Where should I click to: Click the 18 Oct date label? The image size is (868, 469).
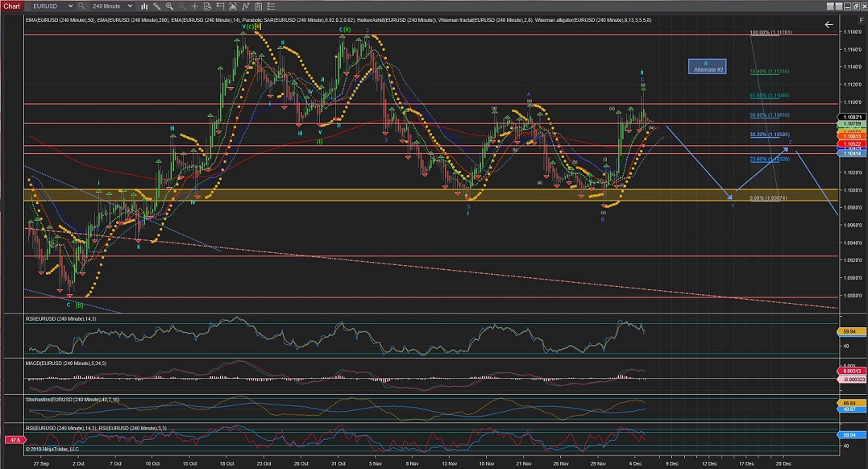(226, 463)
